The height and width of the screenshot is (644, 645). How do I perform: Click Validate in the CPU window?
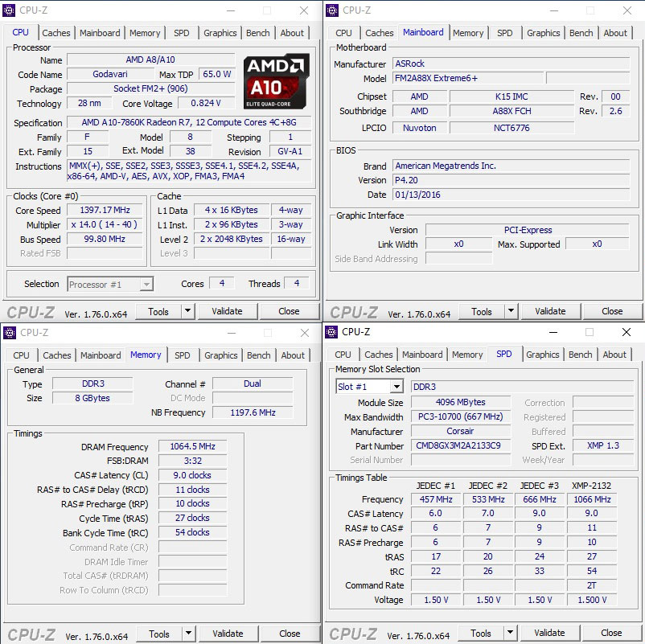[x=227, y=311]
